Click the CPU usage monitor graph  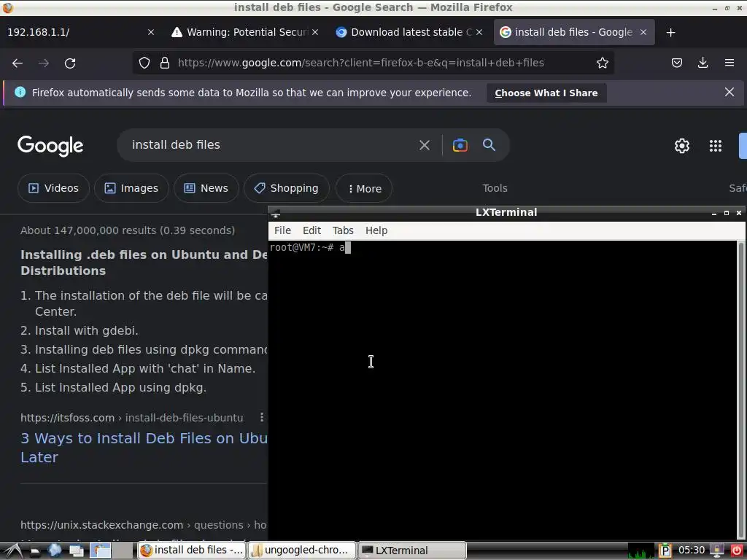[x=641, y=551]
